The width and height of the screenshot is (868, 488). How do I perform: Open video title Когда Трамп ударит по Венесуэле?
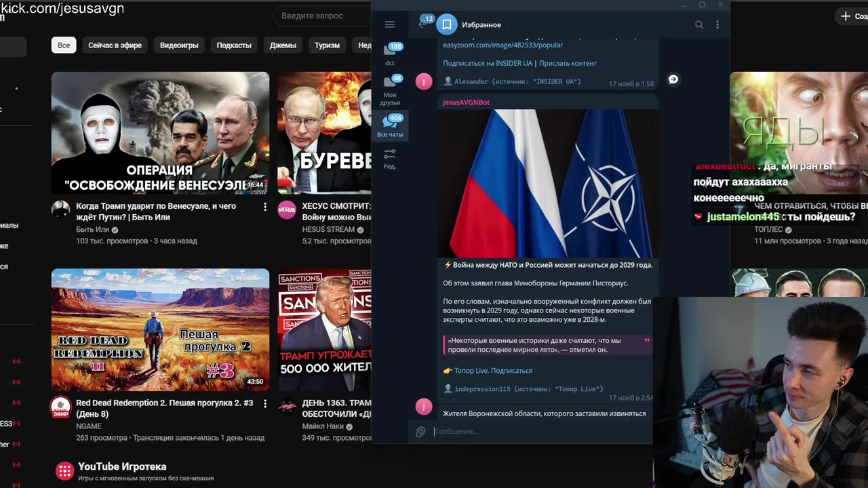pyautogui.click(x=156, y=211)
